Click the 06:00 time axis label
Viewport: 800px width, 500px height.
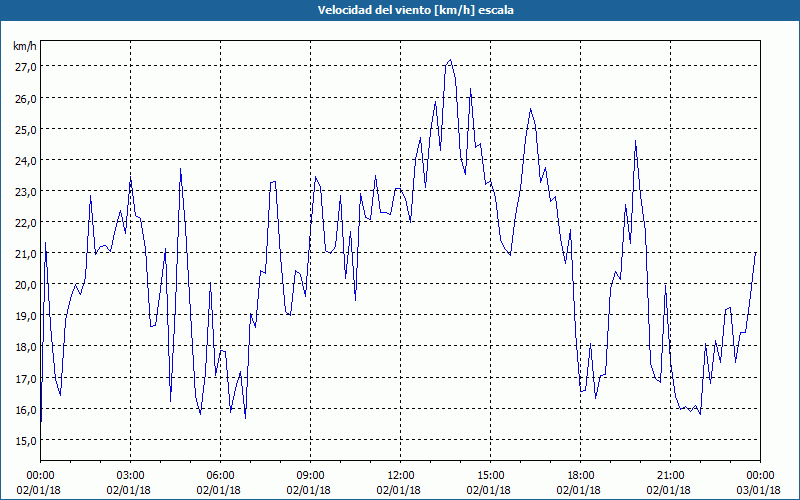[x=220, y=476]
